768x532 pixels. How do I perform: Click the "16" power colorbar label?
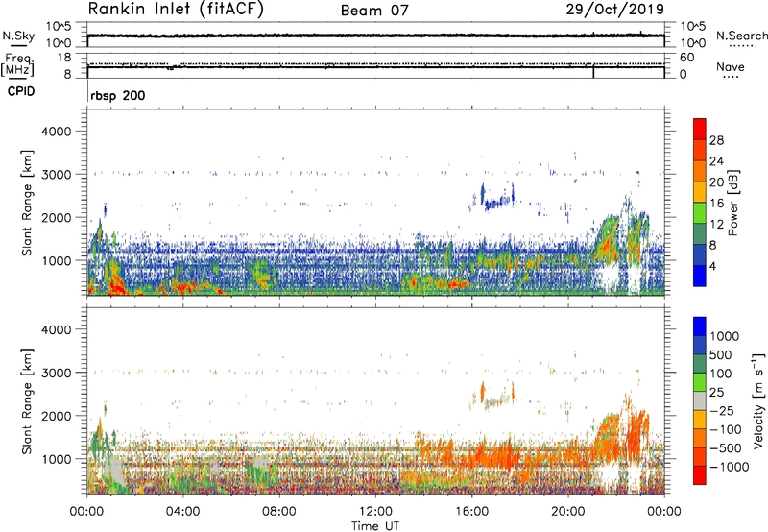[x=716, y=204]
